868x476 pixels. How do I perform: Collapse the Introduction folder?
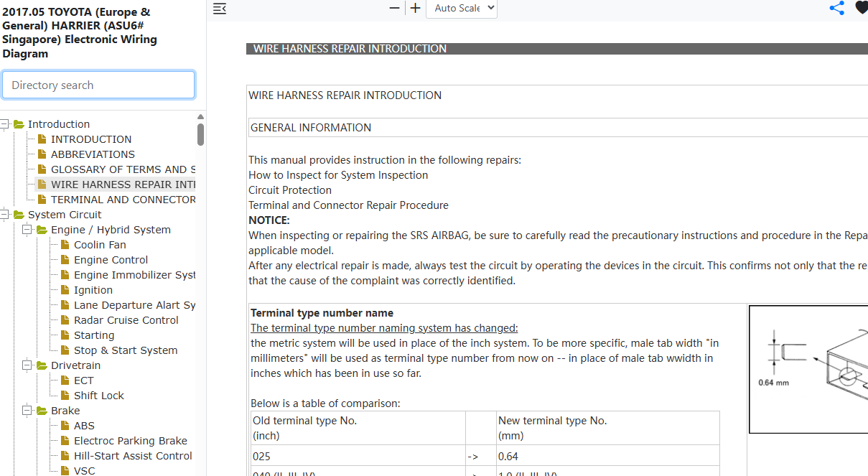4,124
